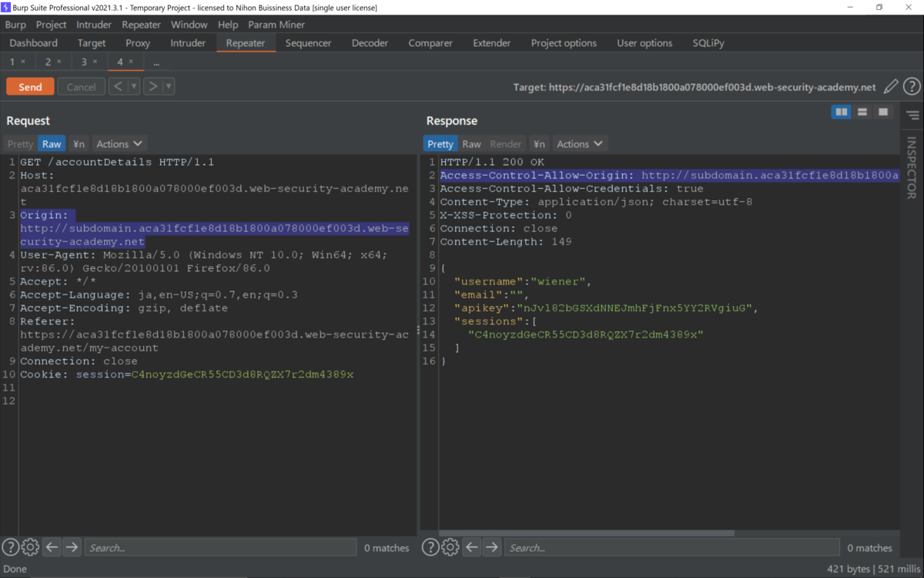The height and width of the screenshot is (578, 924).
Task: Open the User options tab
Action: pos(644,43)
